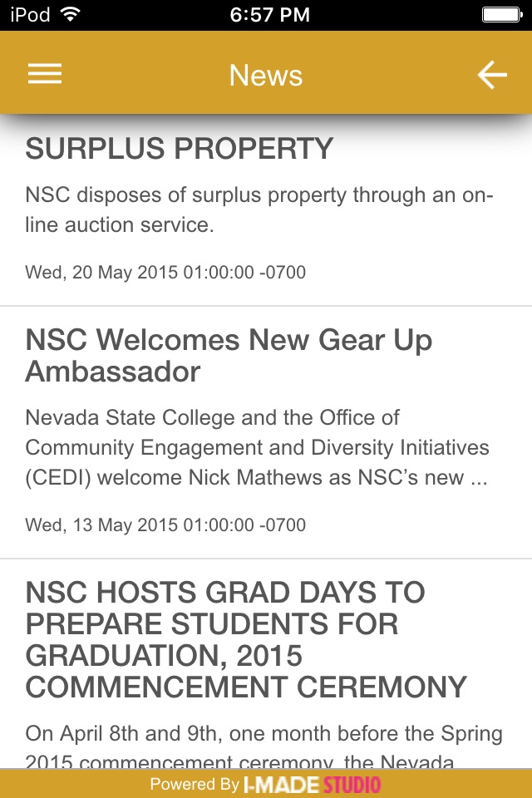Tap the 6:57 PM clock
Screen dimensions: 532x798
point(269,14)
